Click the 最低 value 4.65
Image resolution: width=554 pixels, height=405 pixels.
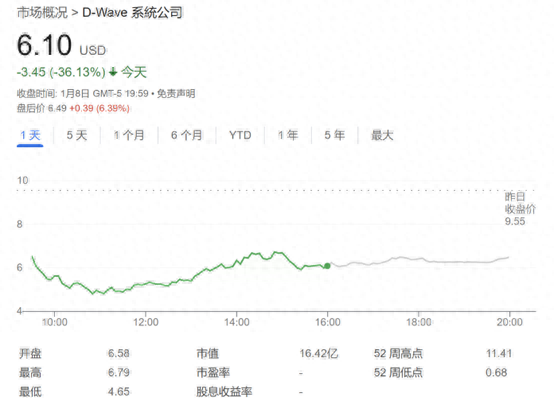(119, 392)
